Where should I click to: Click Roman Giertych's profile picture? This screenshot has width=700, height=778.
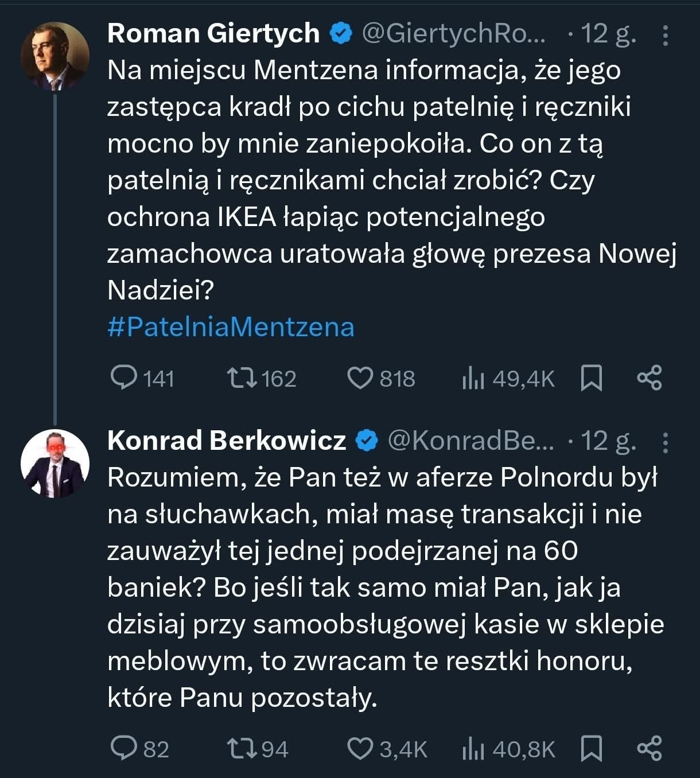coord(55,56)
